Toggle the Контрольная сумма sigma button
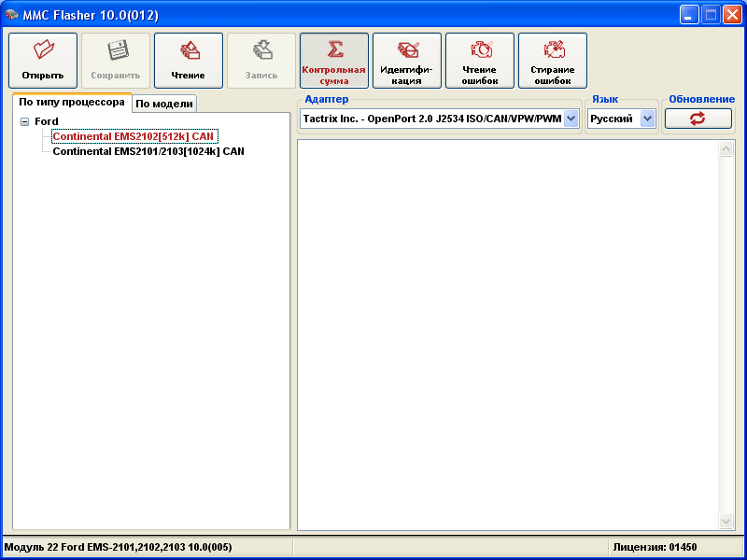747x560 pixels. pyautogui.click(x=334, y=61)
